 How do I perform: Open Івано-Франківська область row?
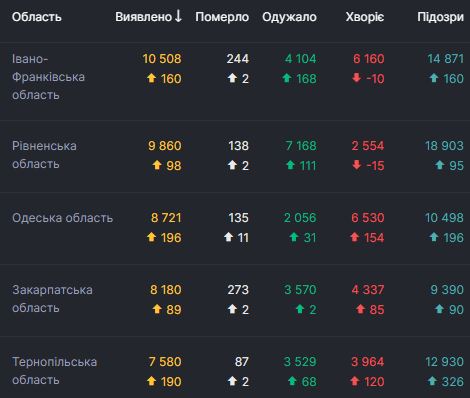click(x=235, y=81)
